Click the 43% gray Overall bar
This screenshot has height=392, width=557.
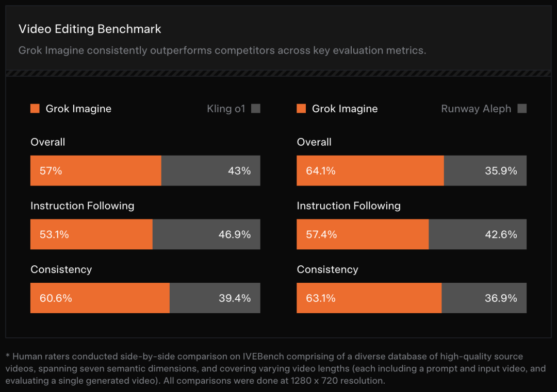(210, 171)
